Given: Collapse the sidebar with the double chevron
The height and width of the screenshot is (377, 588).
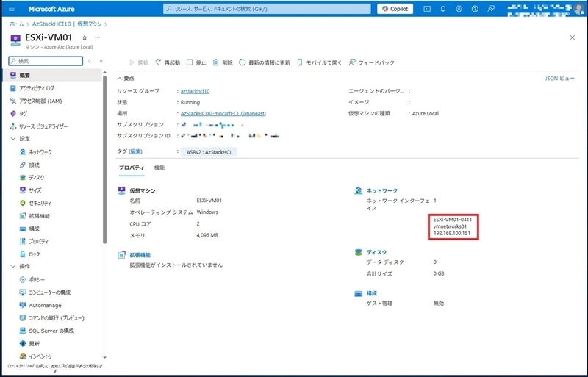Looking at the screenshot, I should [101, 61].
